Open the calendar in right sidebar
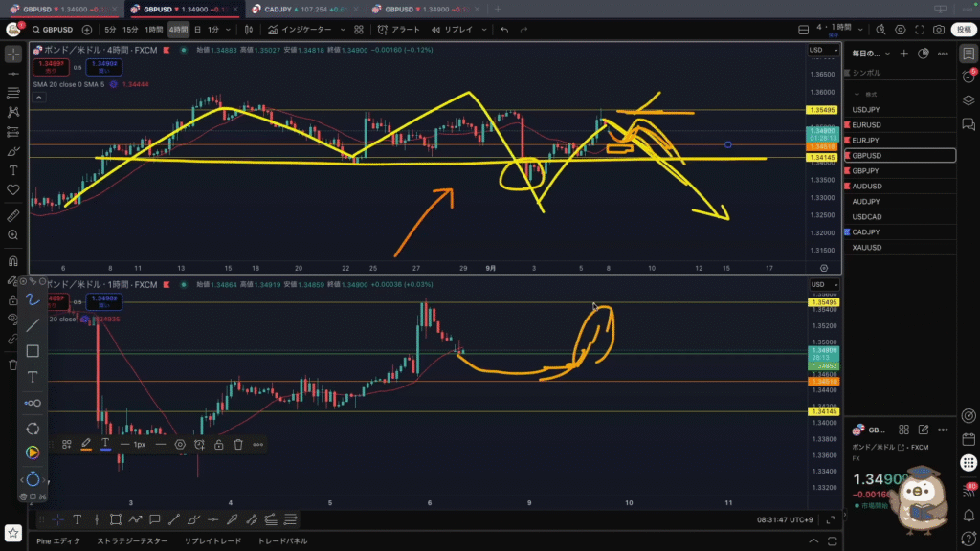The image size is (980, 551). [969, 439]
